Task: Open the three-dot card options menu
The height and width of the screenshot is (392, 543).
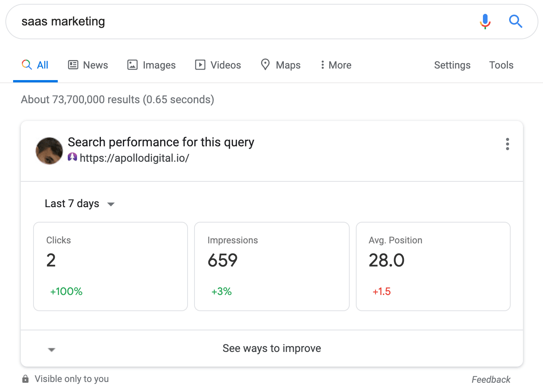Action: [x=508, y=144]
